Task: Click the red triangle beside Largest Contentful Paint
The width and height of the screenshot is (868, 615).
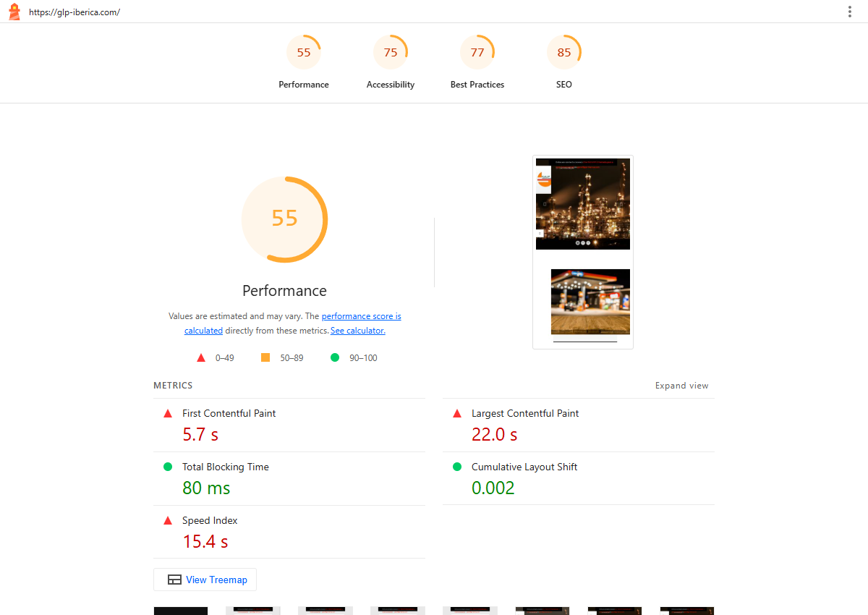Action: 457,413
